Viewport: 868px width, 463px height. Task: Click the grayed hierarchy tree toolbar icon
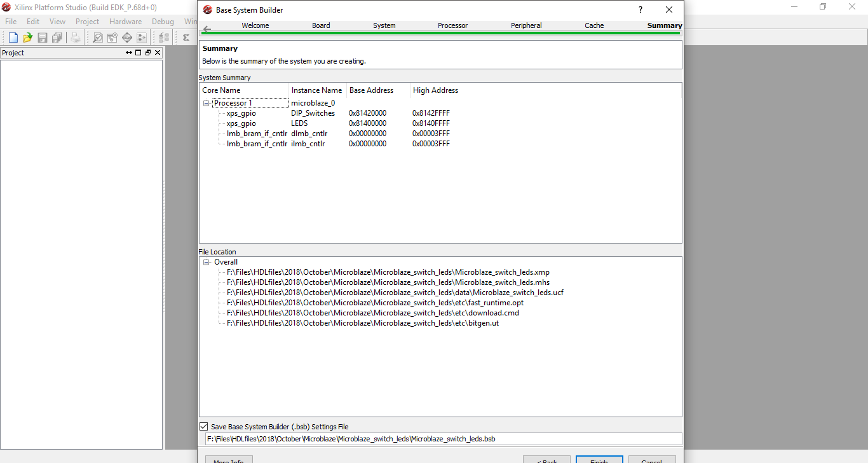164,38
